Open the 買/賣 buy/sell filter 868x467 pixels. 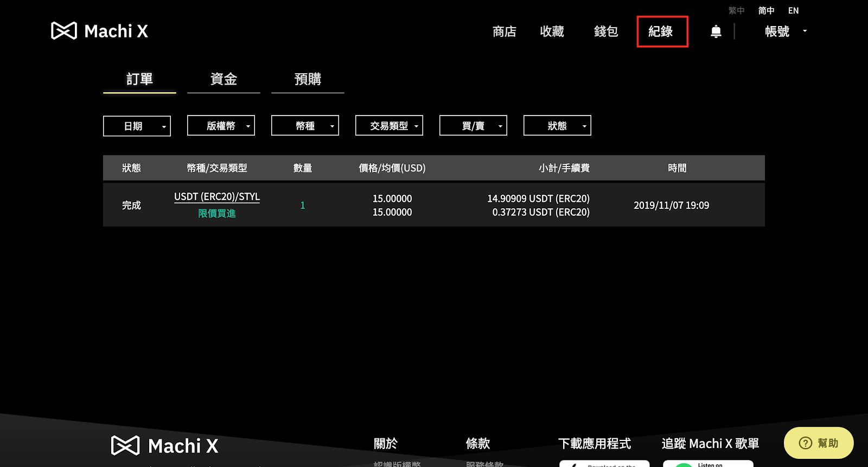click(473, 126)
